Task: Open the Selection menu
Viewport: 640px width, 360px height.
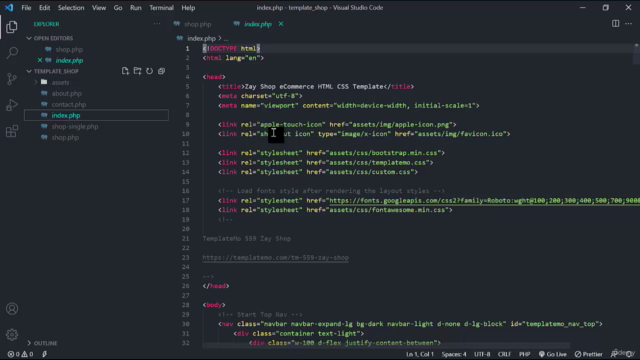Action: pyautogui.click(x=71, y=8)
